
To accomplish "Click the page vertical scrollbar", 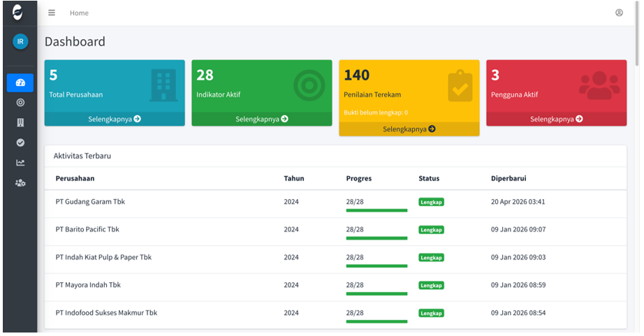I will [x=637, y=33].
